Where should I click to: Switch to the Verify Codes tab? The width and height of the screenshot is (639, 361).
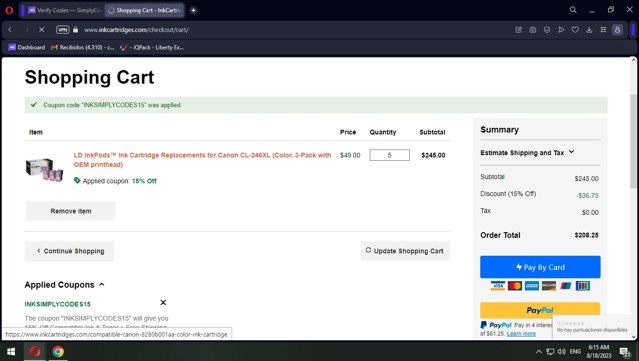coord(64,10)
